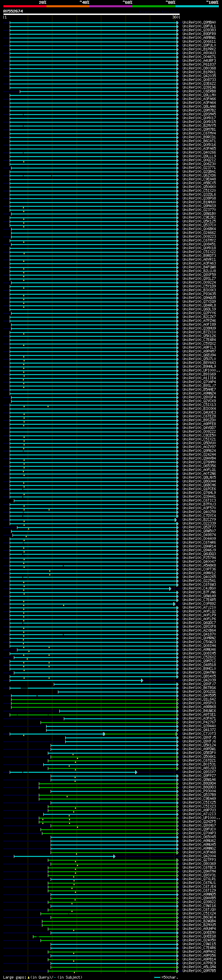Image resolution: width=222 pixels, height=980 pixels.
Task: Click the red 20% identity legend segment
Action: tap(25, 7)
